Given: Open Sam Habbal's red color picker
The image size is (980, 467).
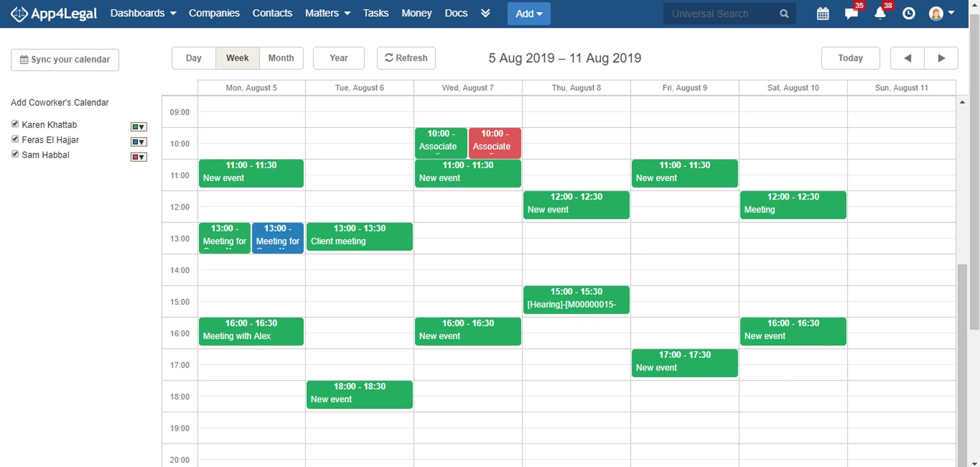Looking at the screenshot, I should coord(139,157).
